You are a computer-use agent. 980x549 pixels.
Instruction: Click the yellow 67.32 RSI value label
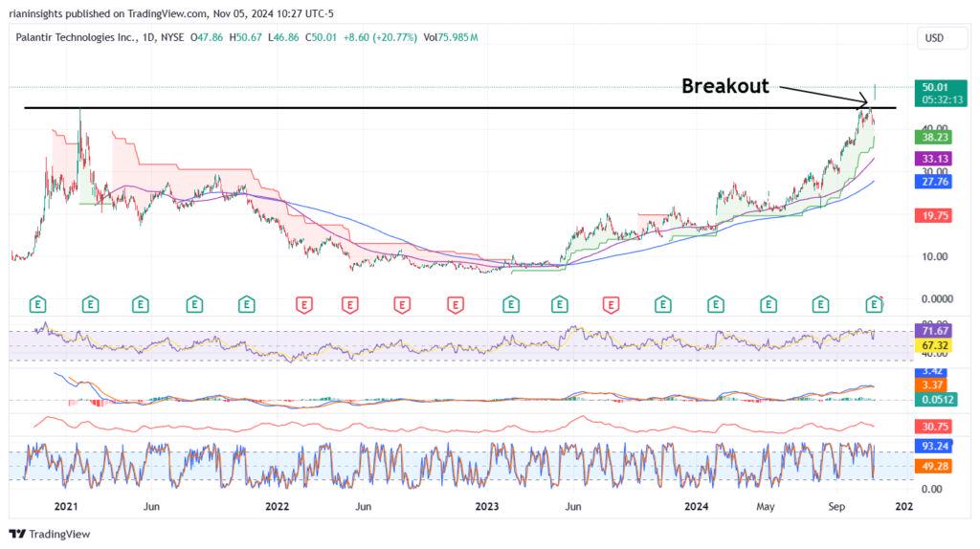tap(935, 345)
